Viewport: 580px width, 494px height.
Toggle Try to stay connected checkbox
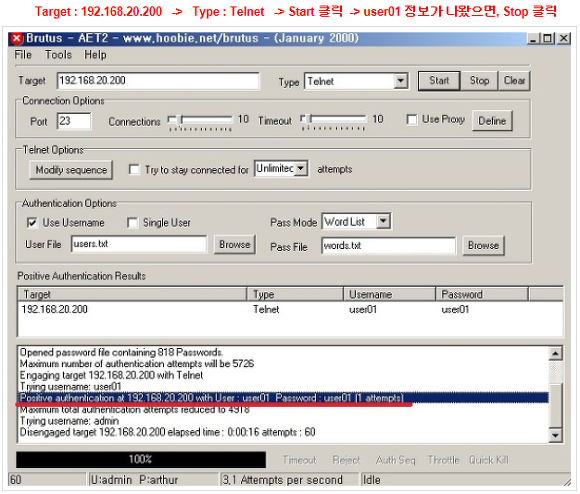point(134,169)
